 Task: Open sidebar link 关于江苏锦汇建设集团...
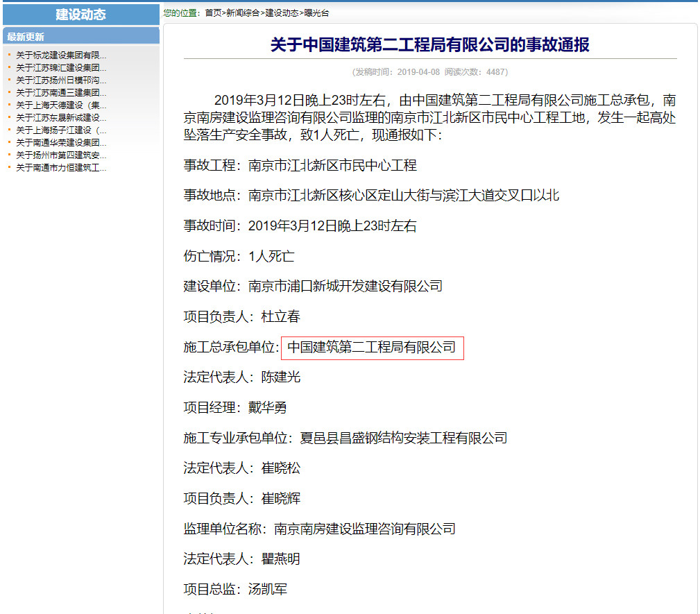[61, 68]
